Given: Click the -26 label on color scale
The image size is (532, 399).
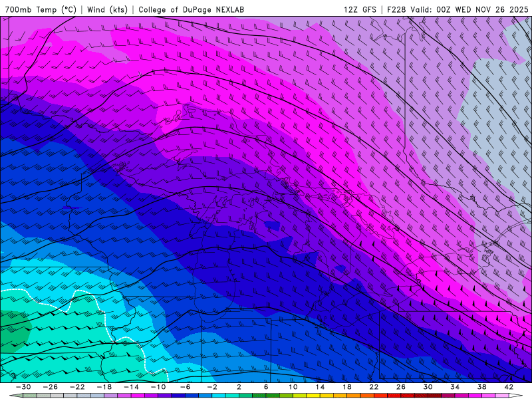Looking at the screenshot, I should pos(51,387).
